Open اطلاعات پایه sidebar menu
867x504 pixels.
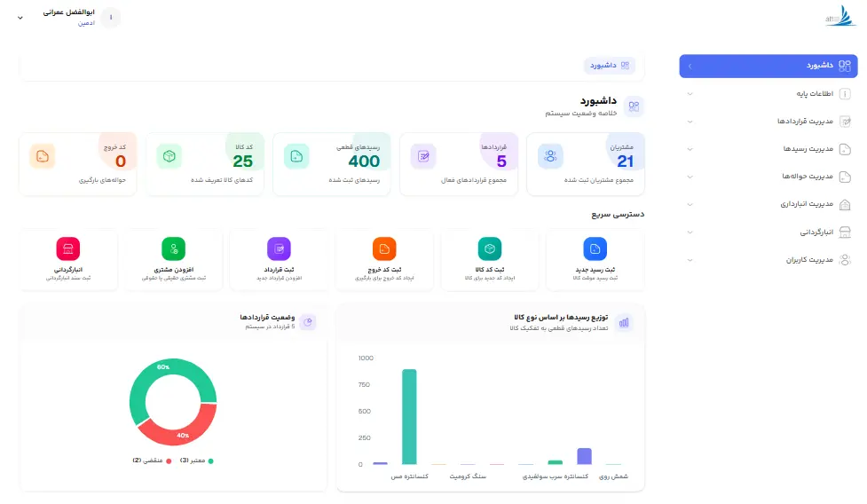pyautogui.click(x=768, y=94)
